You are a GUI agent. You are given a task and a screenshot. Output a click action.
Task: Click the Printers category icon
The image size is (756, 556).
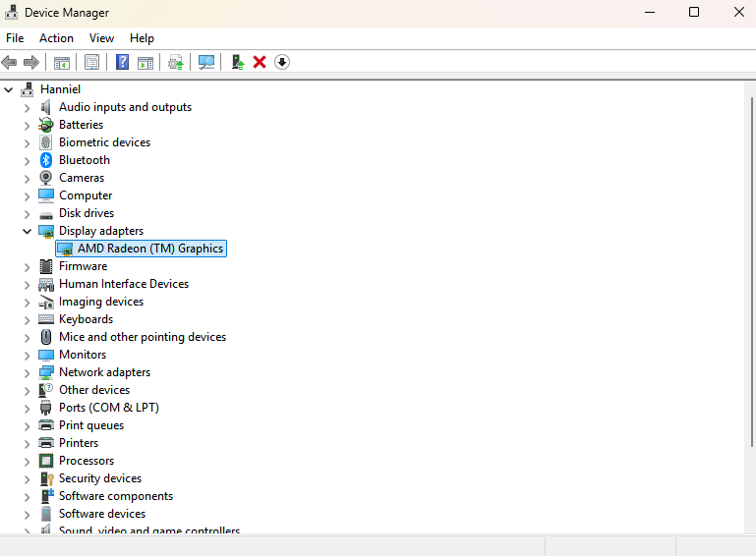(46, 443)
